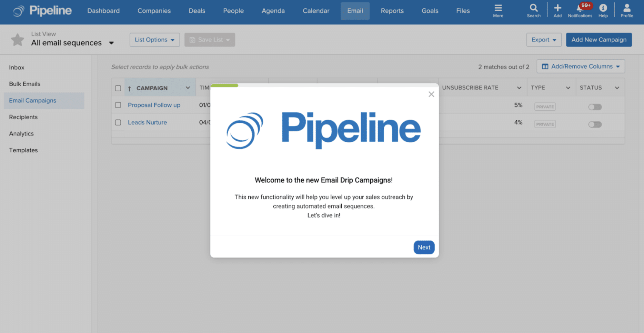Screen dimensions: 644x333
Task: Click the Pipeline logo
Action: point(41,11)
